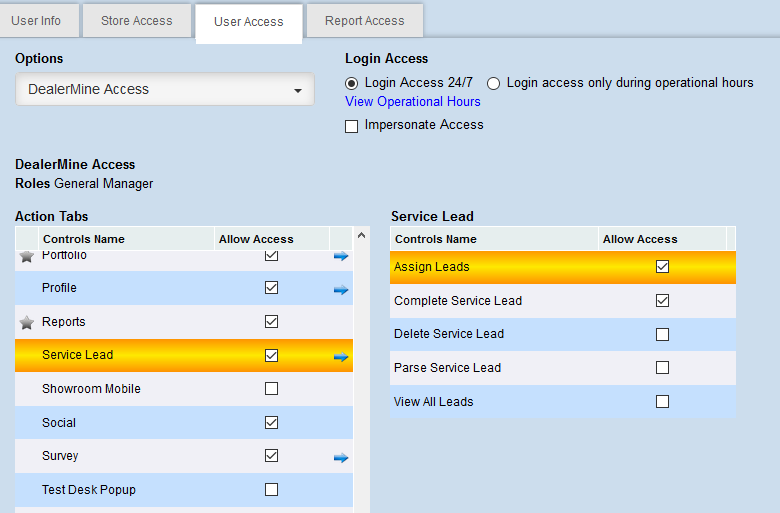Tick Delete Service Lead allow access

pyautogui.click(x=662, y=334)
